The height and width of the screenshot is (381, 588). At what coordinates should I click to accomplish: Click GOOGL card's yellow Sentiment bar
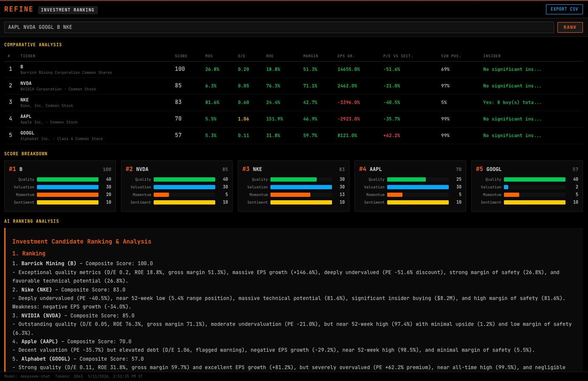click(535, 202)
